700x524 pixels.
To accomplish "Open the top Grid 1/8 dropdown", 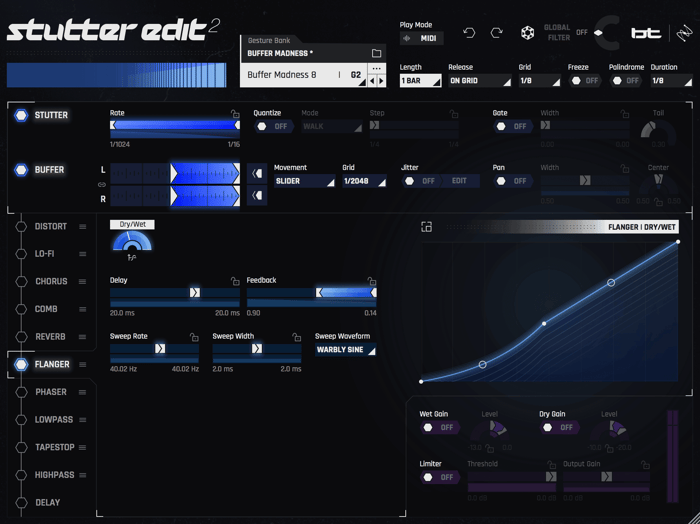I will (x=539, y=81).
